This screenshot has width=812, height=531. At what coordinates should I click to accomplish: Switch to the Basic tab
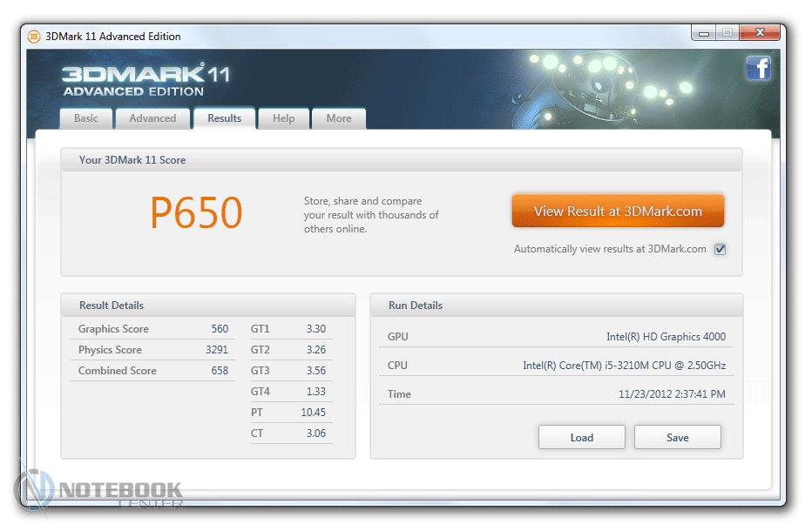[x=86, y=118]
